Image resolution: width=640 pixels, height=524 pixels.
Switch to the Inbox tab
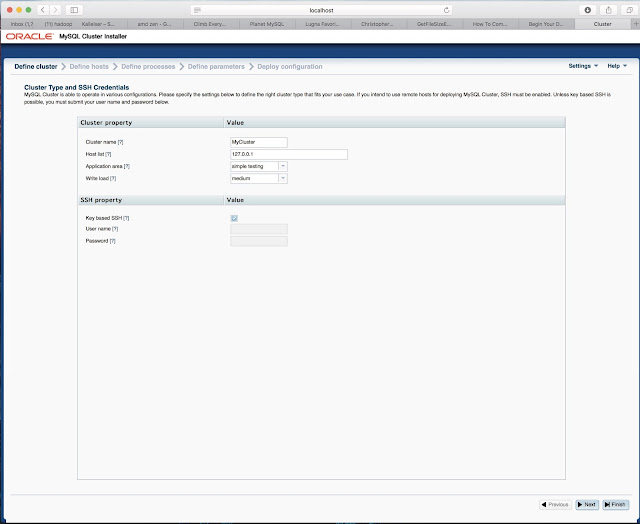[22, 24]
